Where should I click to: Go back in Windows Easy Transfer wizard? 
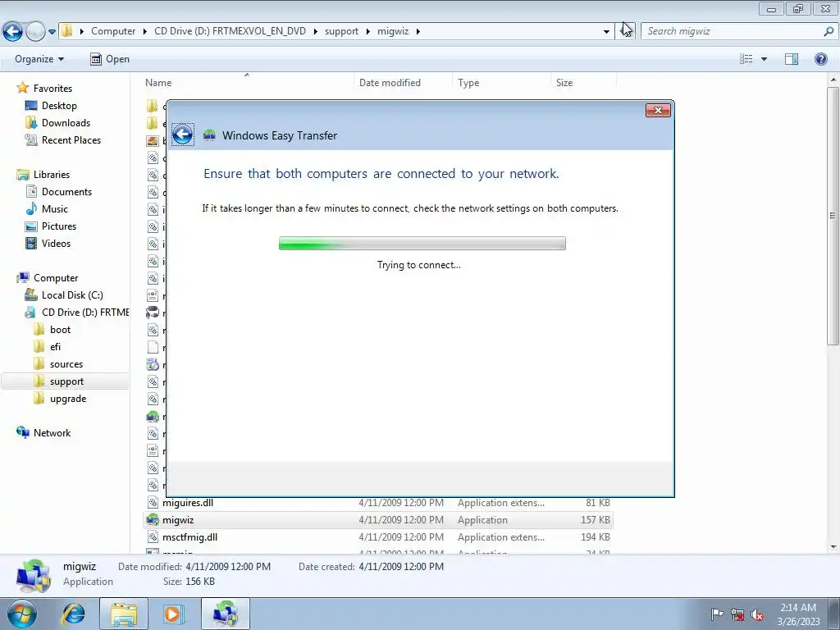pos(182,135)
